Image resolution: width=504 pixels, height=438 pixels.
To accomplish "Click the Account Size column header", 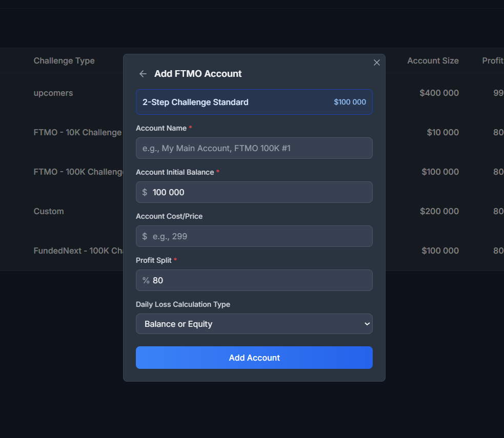I will [x=433, y=60].
